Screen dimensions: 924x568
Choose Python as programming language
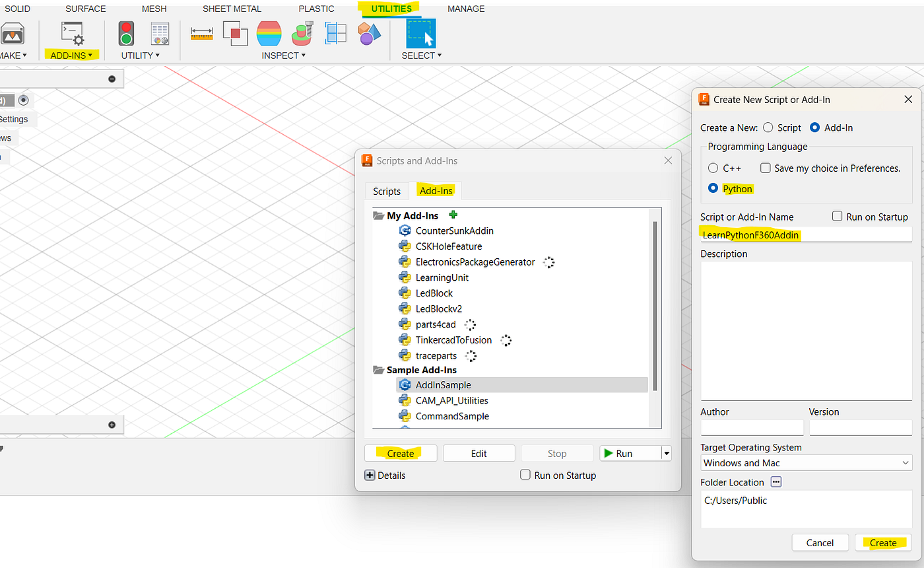(713, 188)
